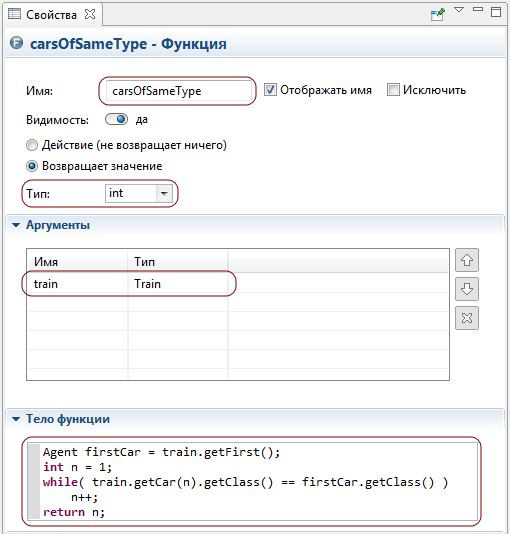Viewport: 510px width, 534px height.
Task: Click the function F icon in header
Action: (16, 43)
